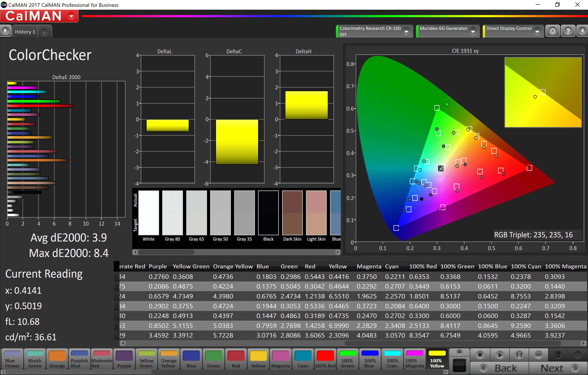588x375 pixels.
Task: Open the settings gear icon
Action: point(553,31)
